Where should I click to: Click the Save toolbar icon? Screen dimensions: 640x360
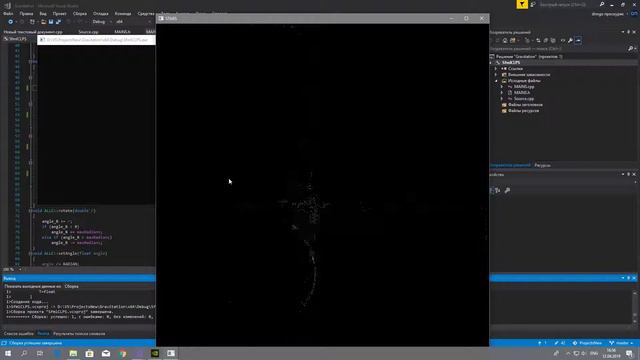tap(51, 22)
